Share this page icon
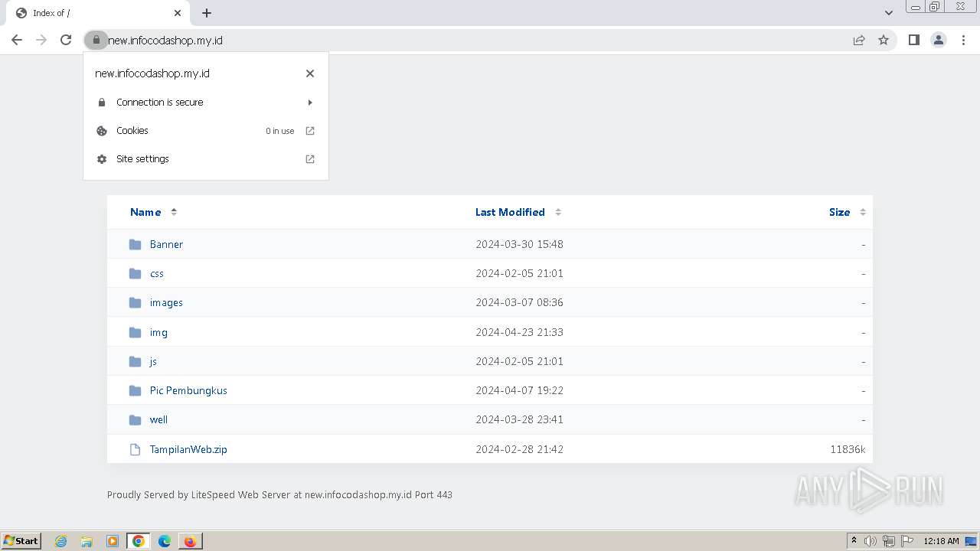 tap(859, 40)
